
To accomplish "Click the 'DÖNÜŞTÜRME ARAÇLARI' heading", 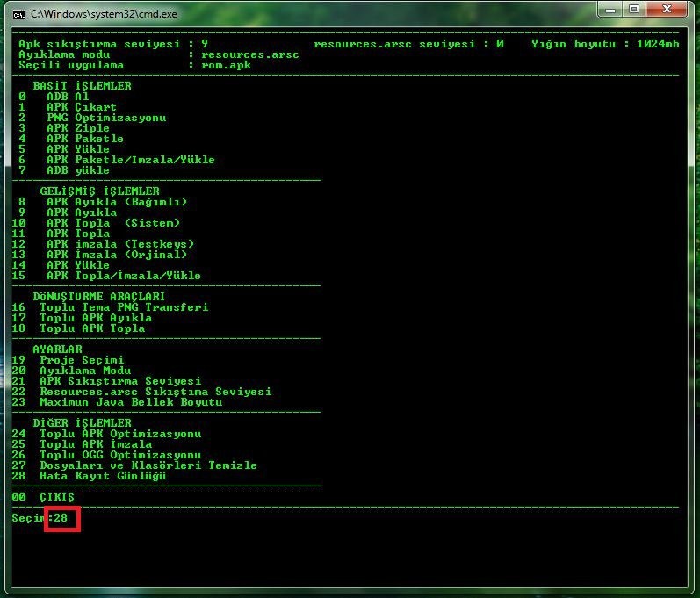I will click(99, 296).
